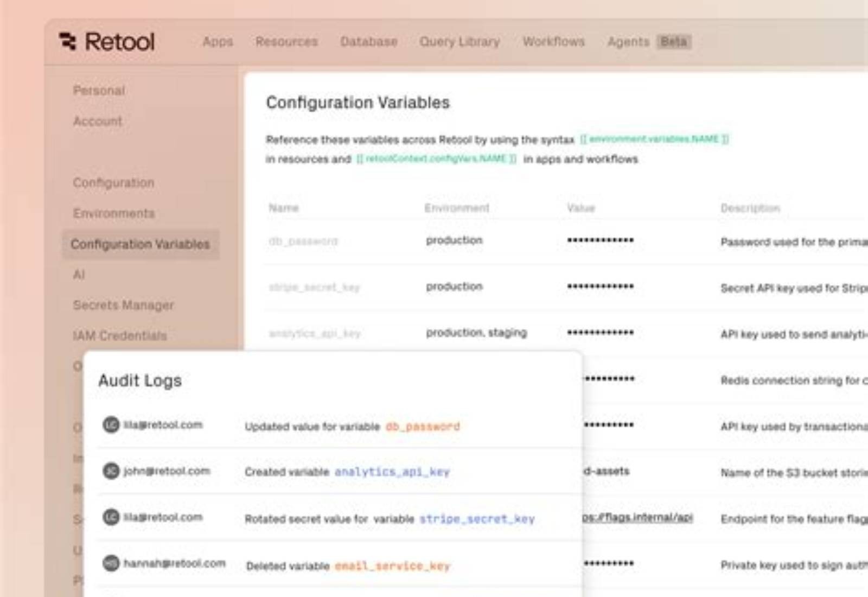
Task: Click 'Name of the S3 bucket' description
Action: coord(794,473)
